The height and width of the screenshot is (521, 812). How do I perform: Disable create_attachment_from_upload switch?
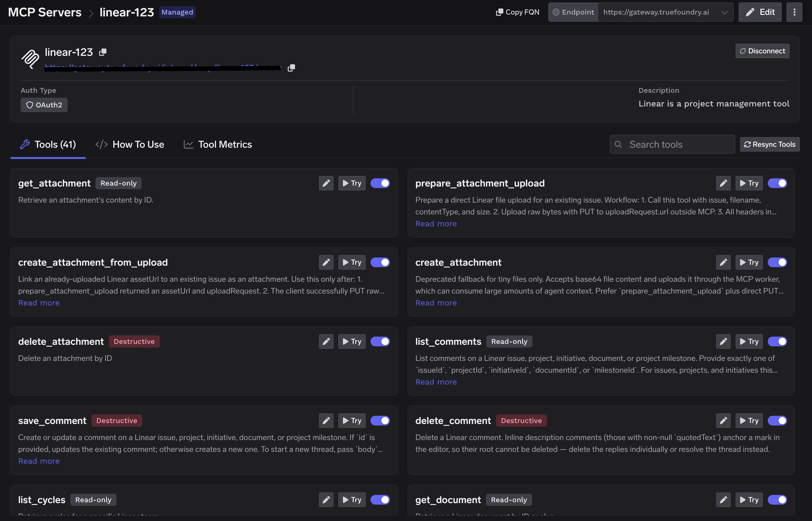coord(380,262)
